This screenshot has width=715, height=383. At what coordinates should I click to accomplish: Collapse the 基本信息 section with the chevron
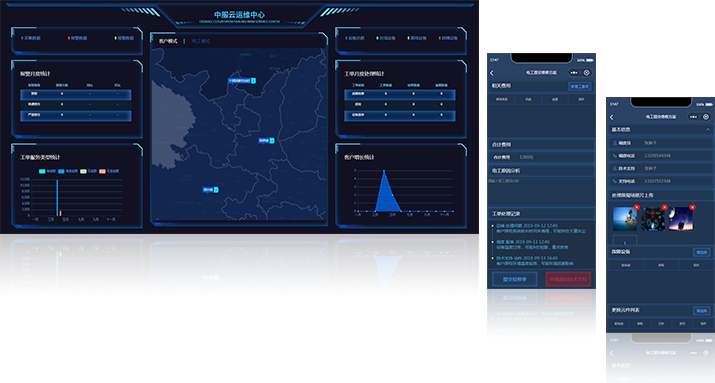(708, 129)
